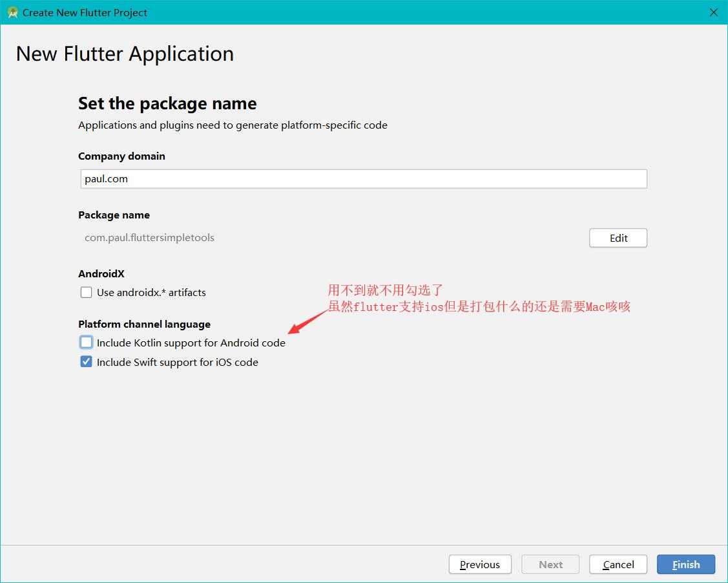Click the Cancel button

tap(618, 564)
